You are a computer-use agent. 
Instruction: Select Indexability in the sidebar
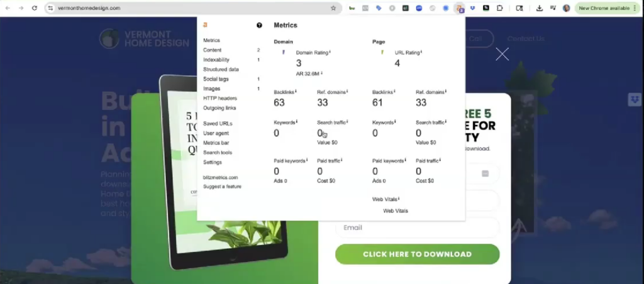coord(216,60)
